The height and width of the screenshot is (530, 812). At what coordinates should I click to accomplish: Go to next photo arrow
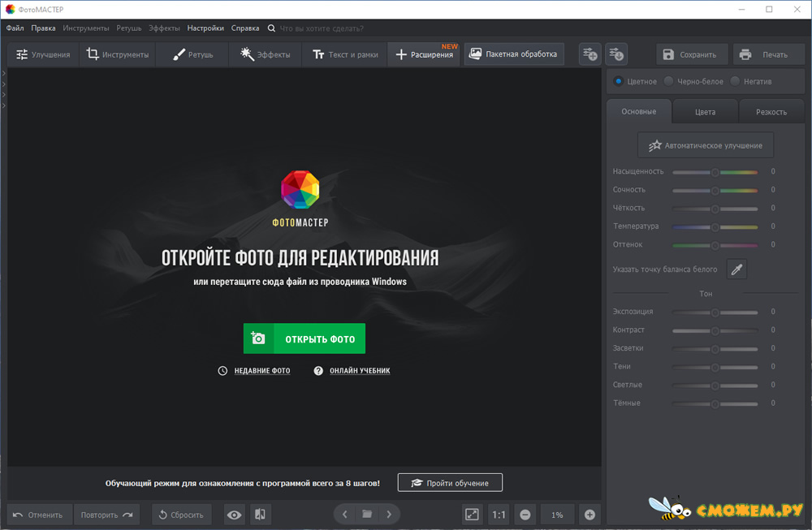[389, 515]
